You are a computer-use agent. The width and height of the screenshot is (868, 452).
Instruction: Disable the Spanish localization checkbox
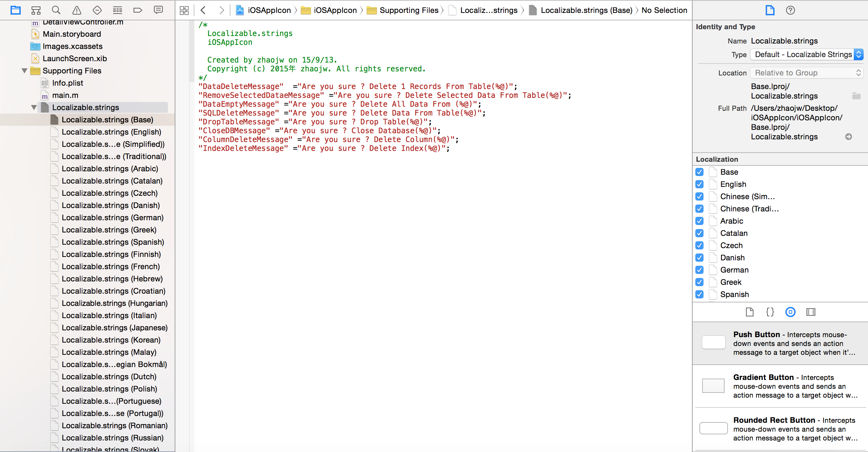(x=699, y=294)
